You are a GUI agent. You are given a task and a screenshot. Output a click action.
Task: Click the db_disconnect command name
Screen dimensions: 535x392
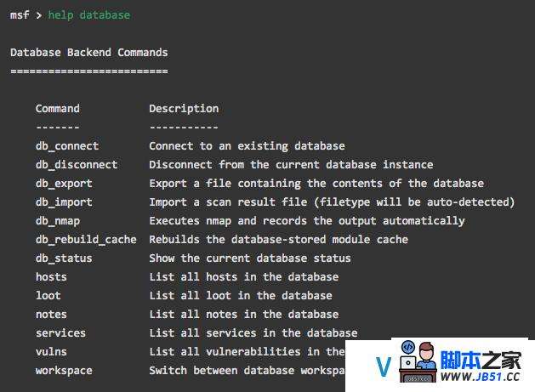(77, 165)
